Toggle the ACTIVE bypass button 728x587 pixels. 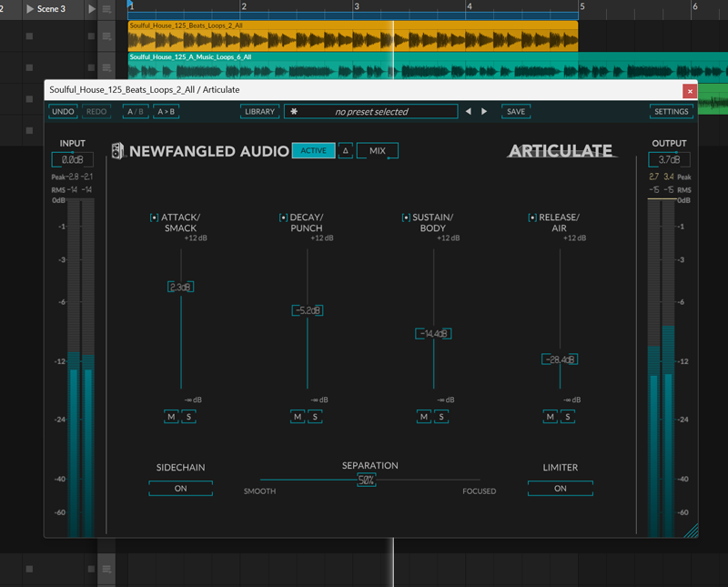(x=313, y=150)
